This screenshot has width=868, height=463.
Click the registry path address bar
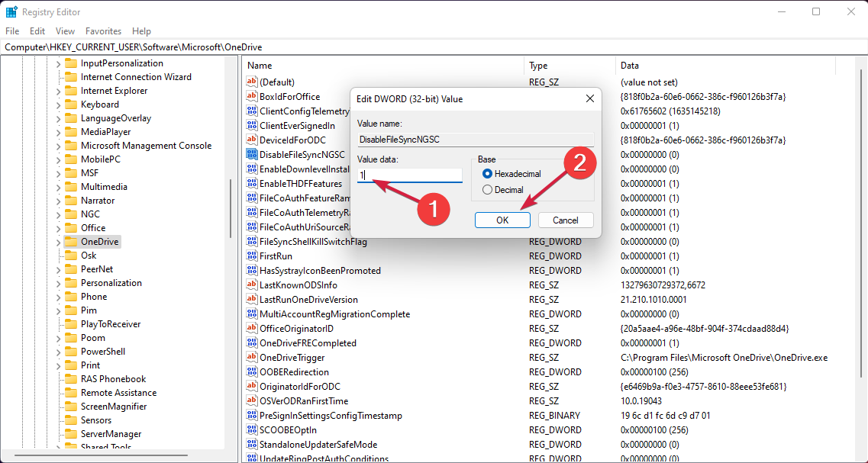coord(434,47)
